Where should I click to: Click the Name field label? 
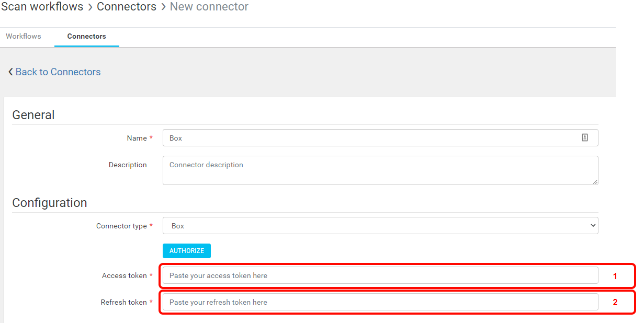[137, 139]
